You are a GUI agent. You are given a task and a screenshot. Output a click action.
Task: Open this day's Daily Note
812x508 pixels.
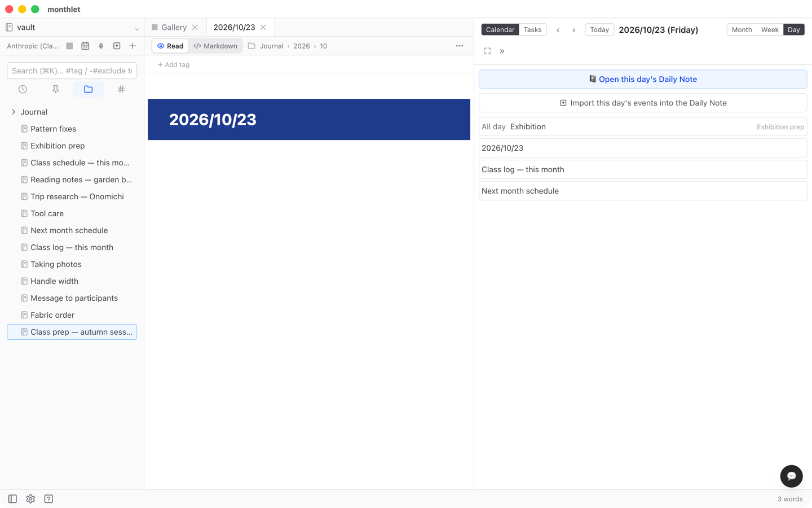click(x=643, y=80)
